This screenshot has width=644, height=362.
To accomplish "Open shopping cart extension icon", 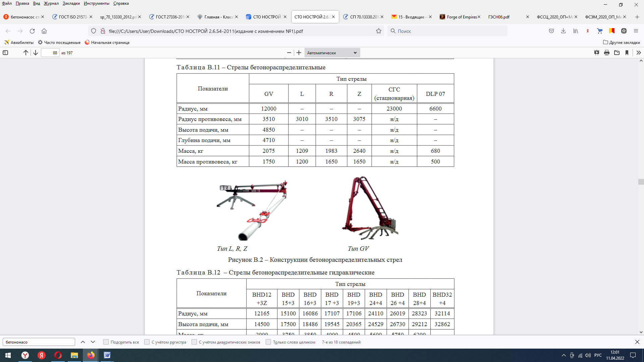I will [600, 31].
